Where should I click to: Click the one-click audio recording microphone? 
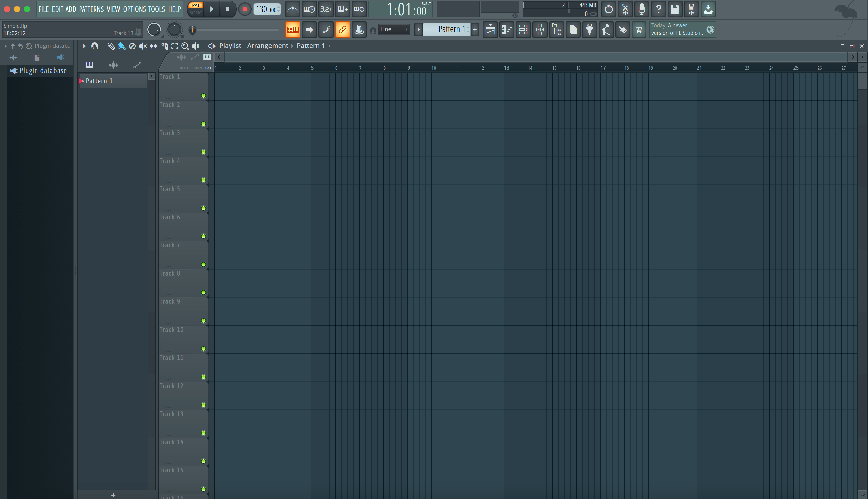pos(642,9)
